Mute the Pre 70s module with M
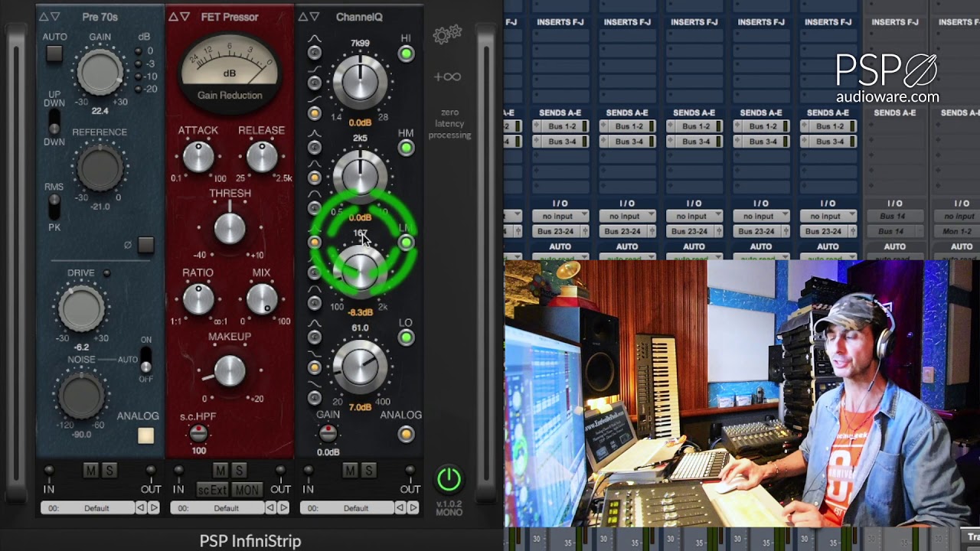This screenshot has width=980, height=551. (x=90, y=471)
